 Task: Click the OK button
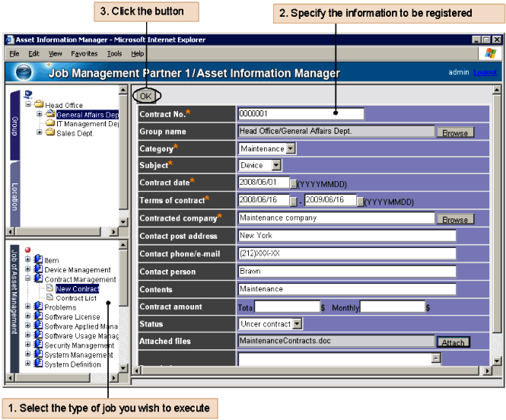tap(146, 96)
